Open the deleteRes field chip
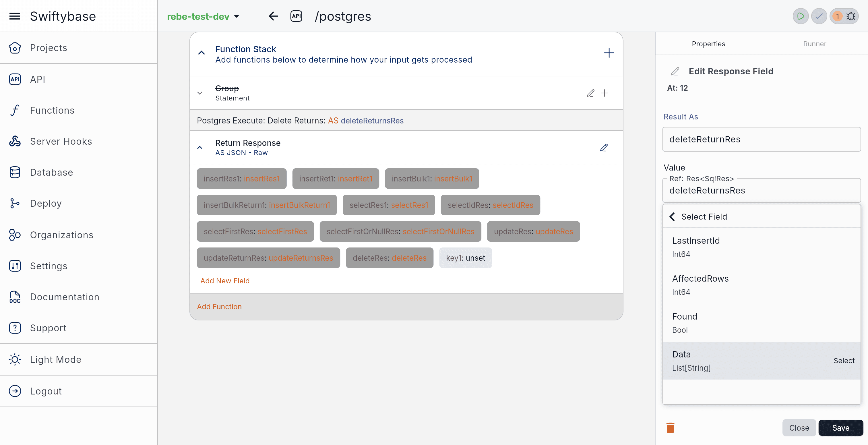 (390, 258)
